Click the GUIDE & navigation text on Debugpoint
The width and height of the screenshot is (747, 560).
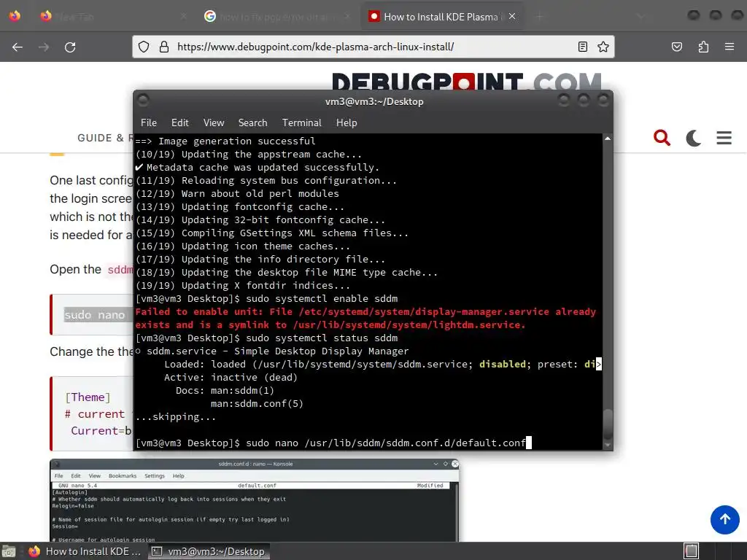tap(105, 138)
